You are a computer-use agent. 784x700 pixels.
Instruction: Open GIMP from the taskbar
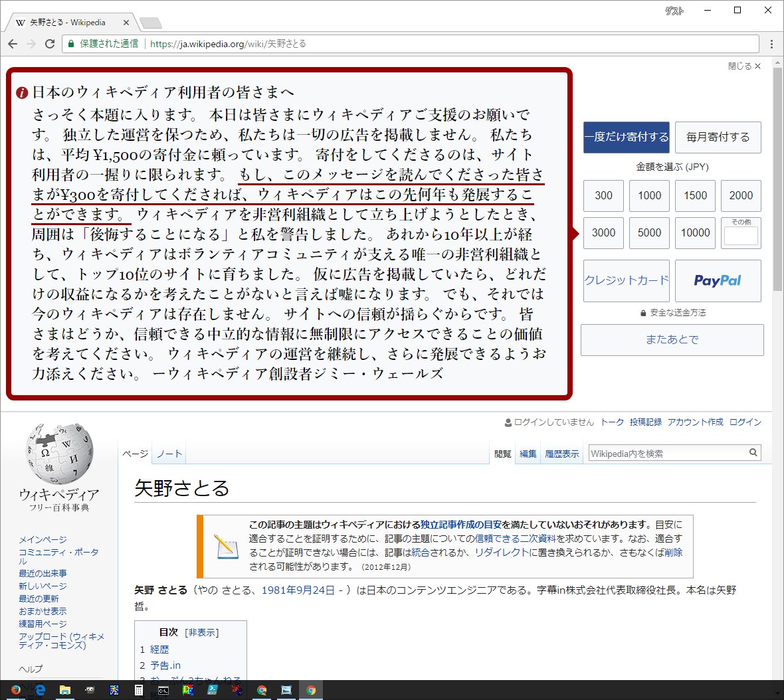pos(90,690)
